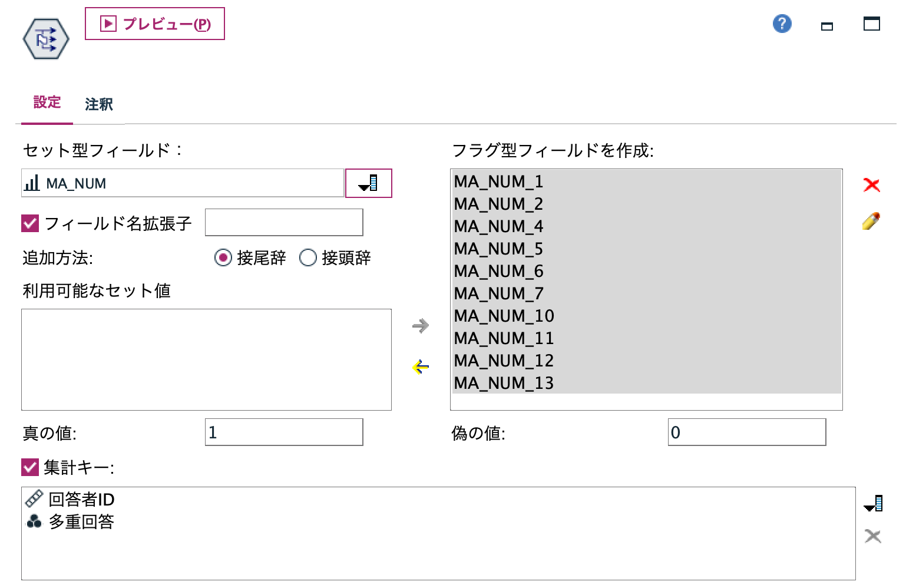The width and height of the screenshot is (906, 588).
Task: Click the blue help icon
Action: tap(781, 24)
